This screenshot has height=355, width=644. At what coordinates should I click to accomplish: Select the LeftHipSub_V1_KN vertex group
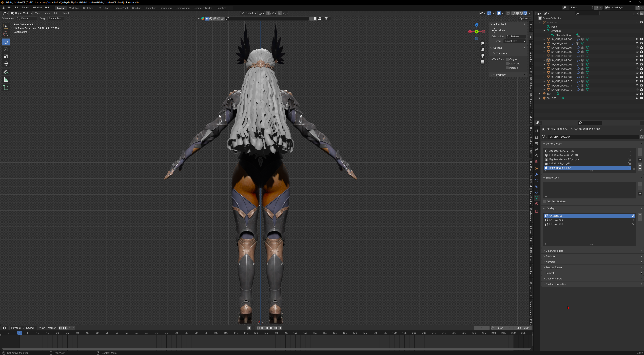[588, 164]
